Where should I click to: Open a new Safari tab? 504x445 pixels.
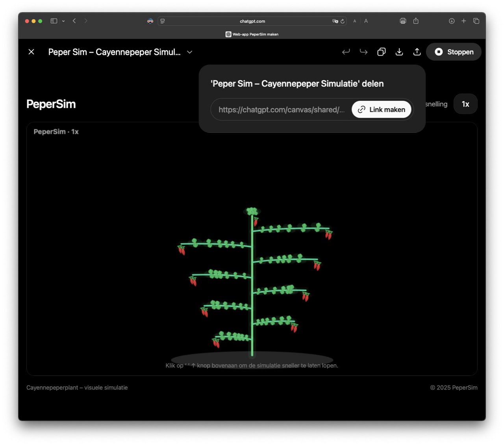pyautogui.click(x=464, y=21)
